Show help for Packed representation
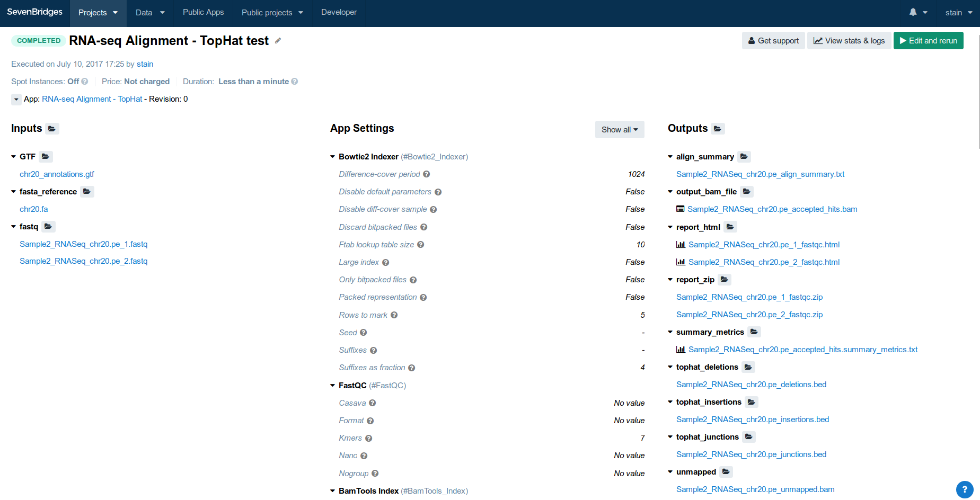This screenshot has height=500, width=980. [423, 298]
